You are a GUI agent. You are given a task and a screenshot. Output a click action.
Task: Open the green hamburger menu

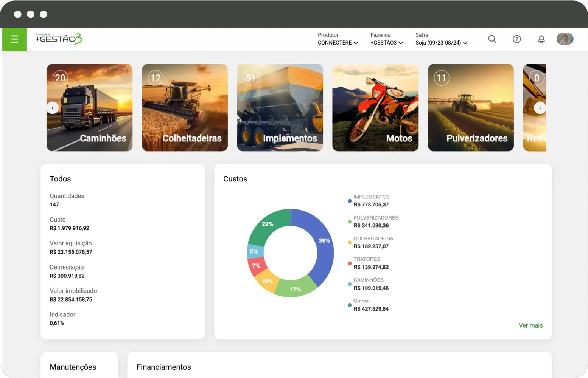(x=14, y=39)
